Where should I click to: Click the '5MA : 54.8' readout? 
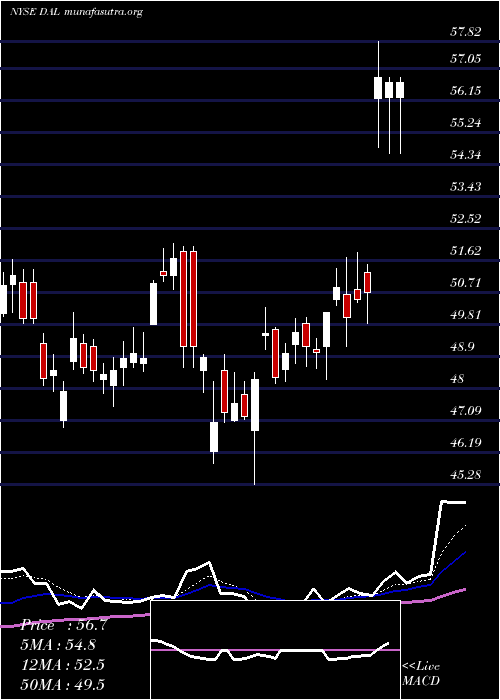59,645
